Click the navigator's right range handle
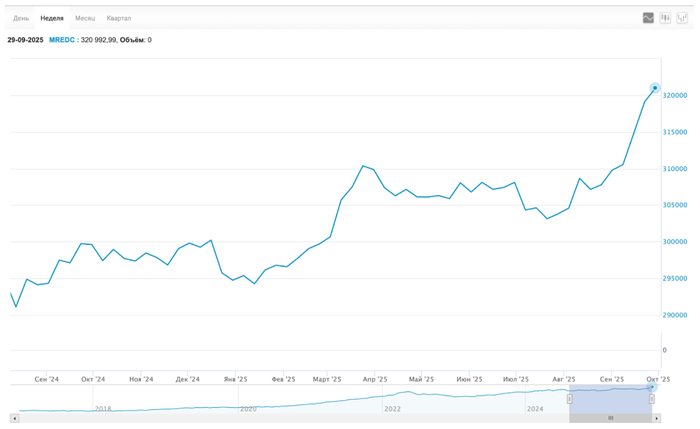This screenshot has width=700, height=429. [x=652, y=399]
